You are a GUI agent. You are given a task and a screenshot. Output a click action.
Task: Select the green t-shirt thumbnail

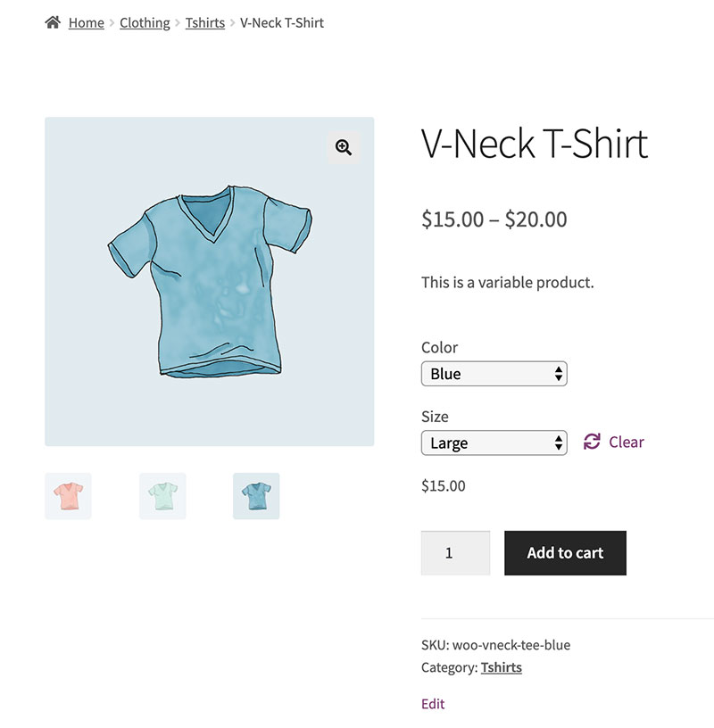[x=162, y=496]
